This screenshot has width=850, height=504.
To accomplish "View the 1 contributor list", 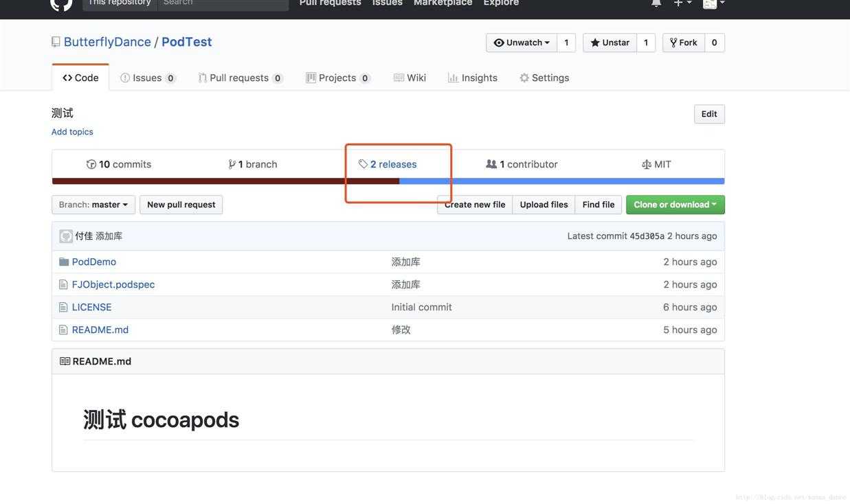I will click(522, 164).
